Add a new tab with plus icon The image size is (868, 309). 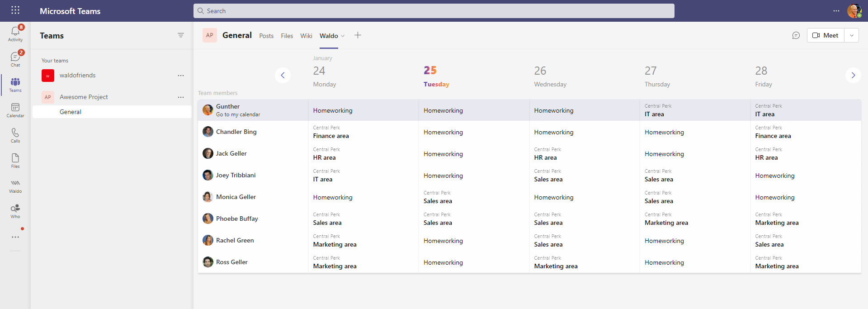358,35
